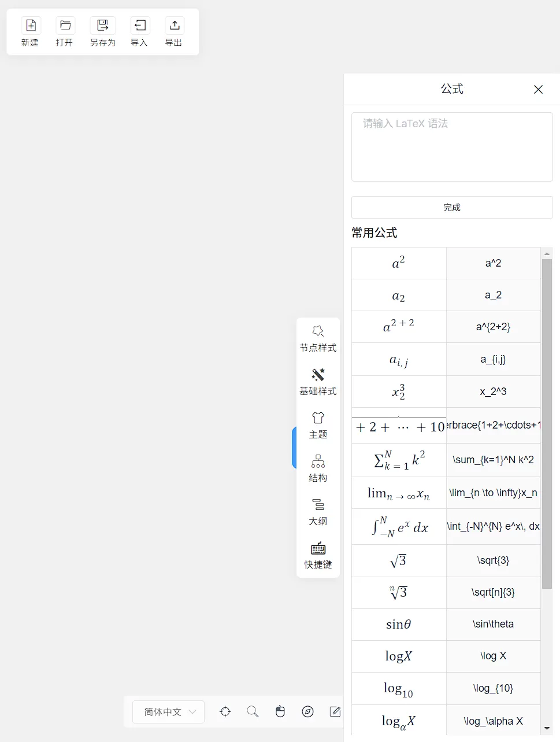Click the mouse mode icon

(x=280, y=711)
